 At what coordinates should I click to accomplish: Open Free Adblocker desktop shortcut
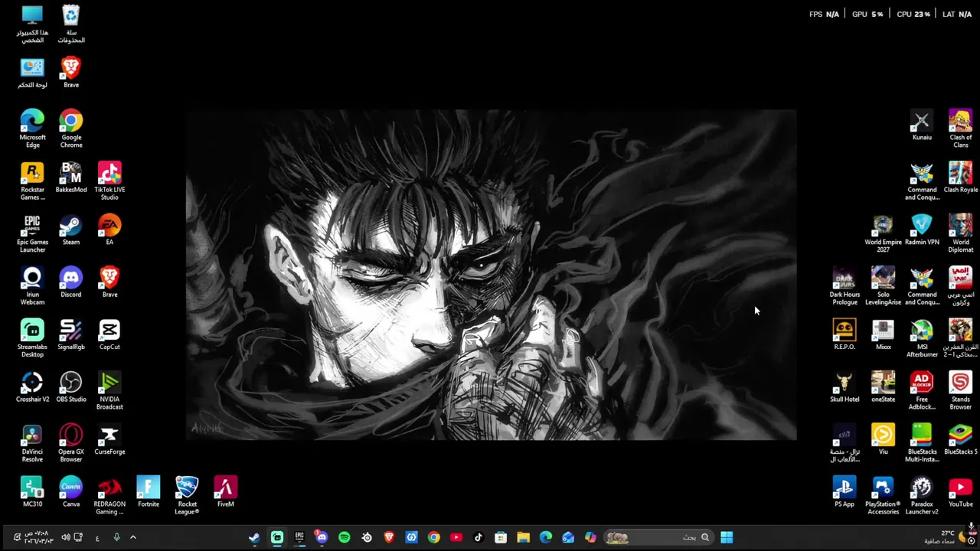tap(922, 390)
